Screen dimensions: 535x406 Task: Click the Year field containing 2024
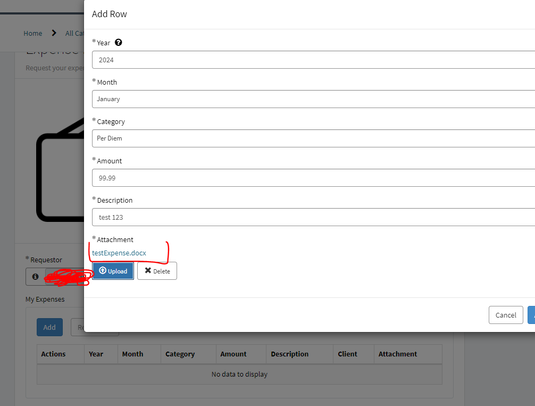coord(313,60)
